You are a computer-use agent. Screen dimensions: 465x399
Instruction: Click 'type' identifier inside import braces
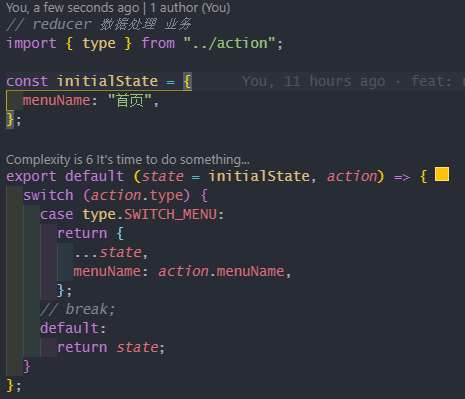[99, 43]
